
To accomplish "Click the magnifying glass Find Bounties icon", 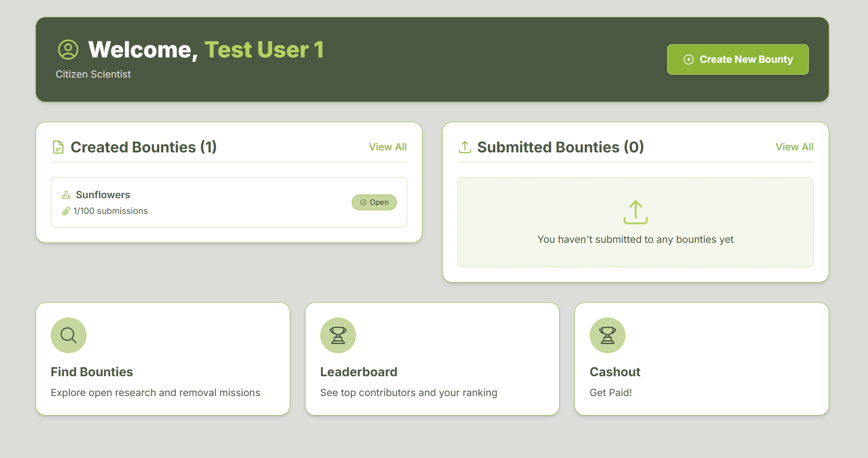I will click(69, 335).
